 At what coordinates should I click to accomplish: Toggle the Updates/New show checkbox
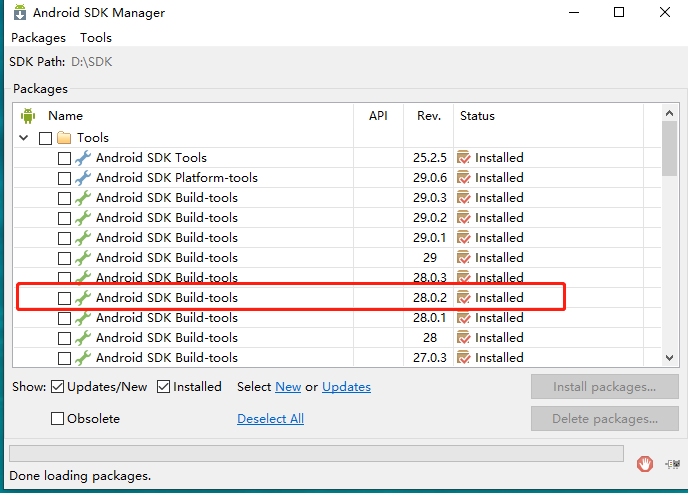click(57, 387)
